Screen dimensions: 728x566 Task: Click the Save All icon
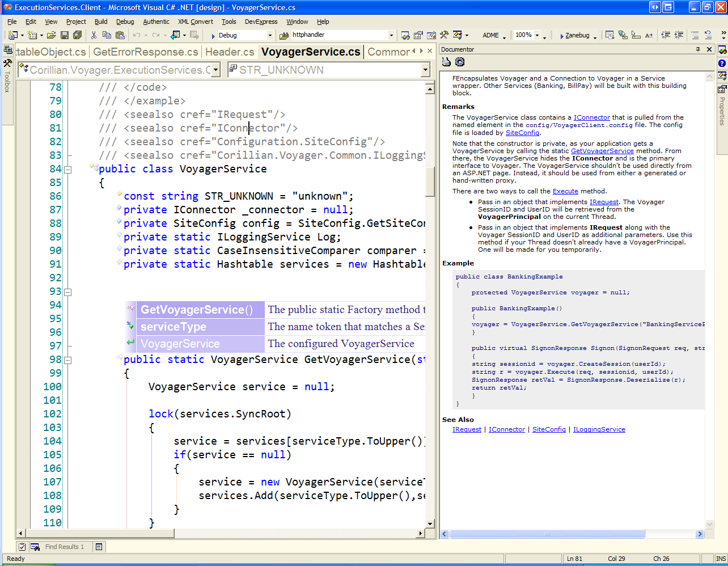tap(78, 35)
